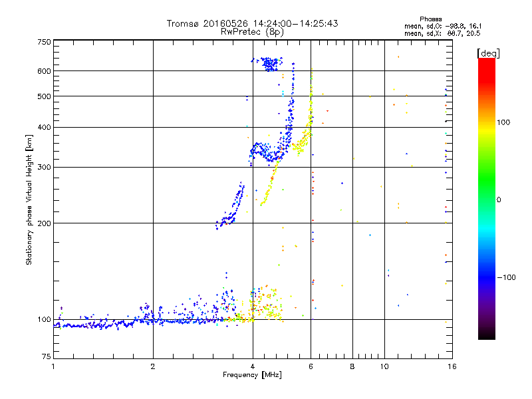The width and height of the screenshot is (532, 399).
Task: Click the '6' frequency tick label
Action: 311,366
